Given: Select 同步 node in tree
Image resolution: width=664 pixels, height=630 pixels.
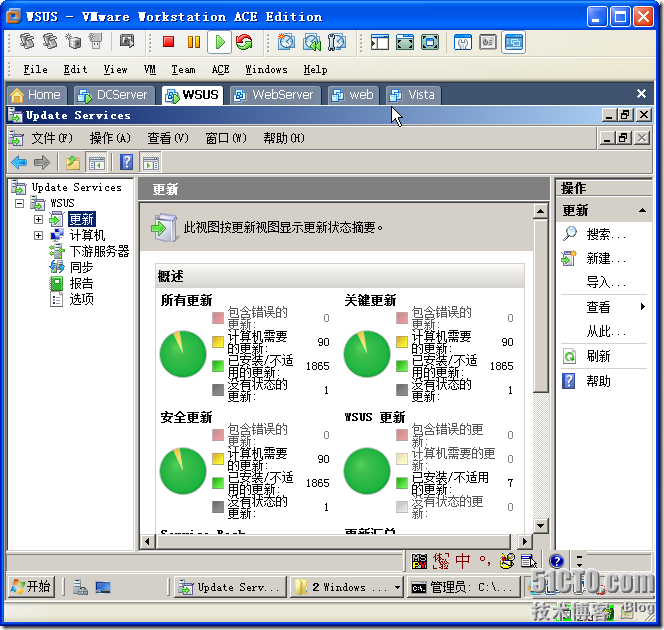Looking at the screenshot, I should (81, 267).
